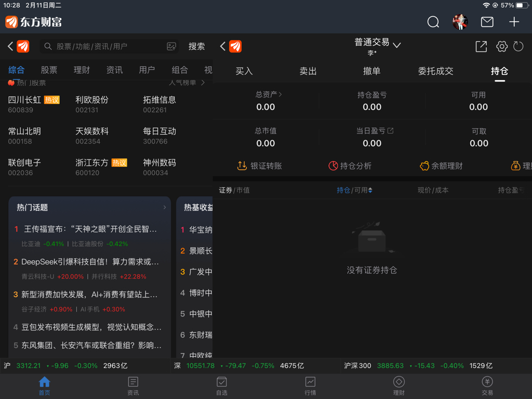Switch to the 委托成交 tab
This screenshot has height=399, width=532.
(435, 71)
